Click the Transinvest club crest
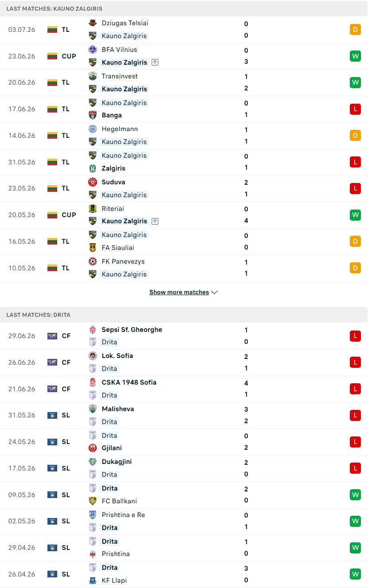Viewport: 368px width, 588px height. [93, 76]
